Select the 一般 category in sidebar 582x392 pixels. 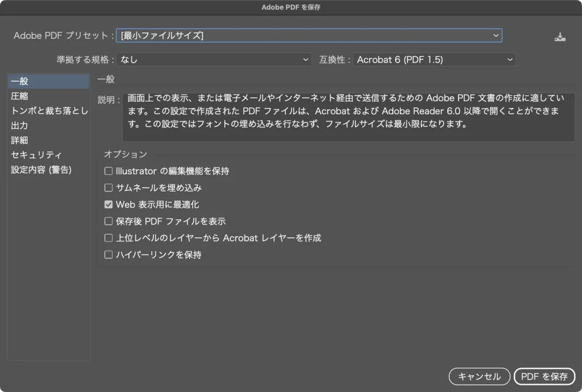coord(48,81)
